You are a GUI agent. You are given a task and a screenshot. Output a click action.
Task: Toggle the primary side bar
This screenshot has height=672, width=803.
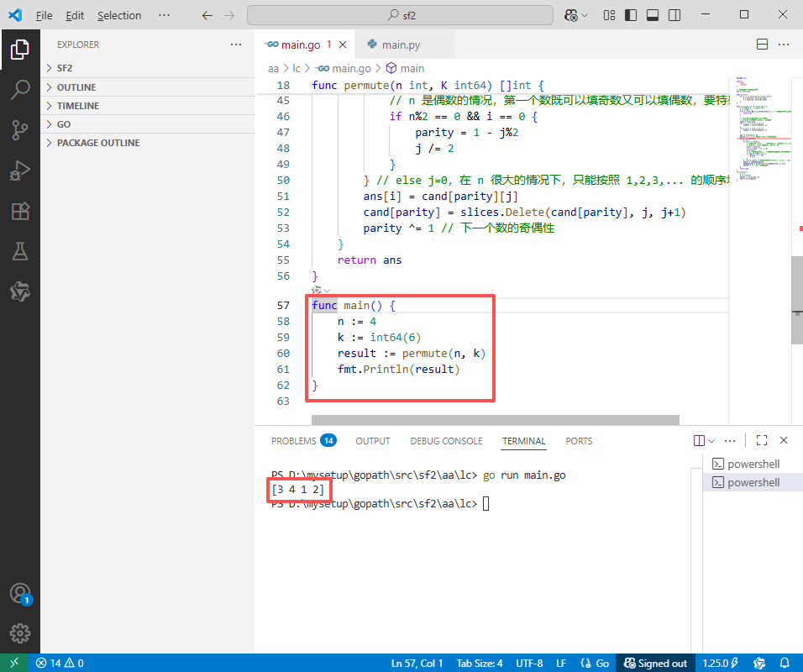tap(631, 15)
